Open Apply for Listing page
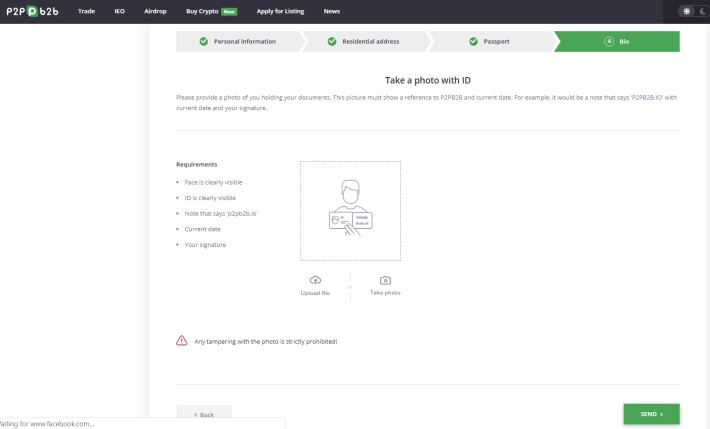 coord(280,11)
